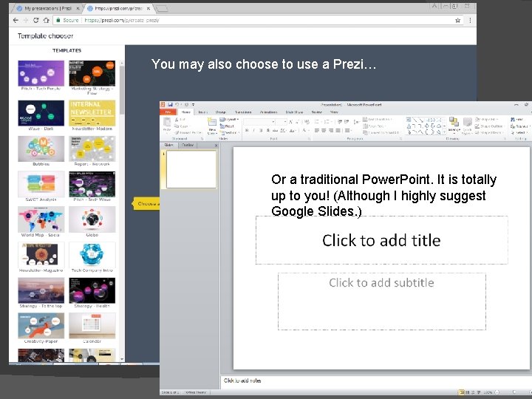Image resolution: width=532 pixels, height=399 pixels.
Task: Click browser Back arrow
Action: tap(16, 21)
